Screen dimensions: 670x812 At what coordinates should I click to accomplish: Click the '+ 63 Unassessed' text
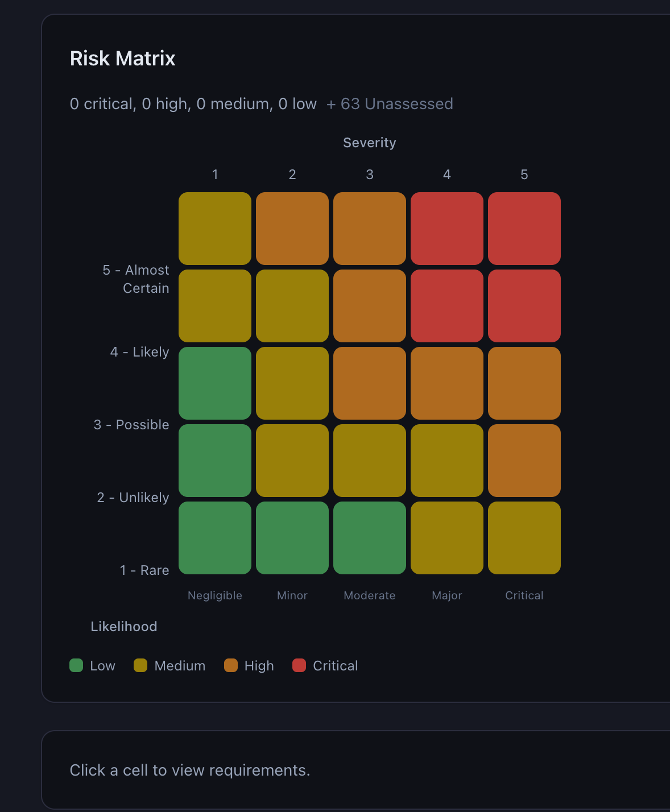tap(390, 104)
